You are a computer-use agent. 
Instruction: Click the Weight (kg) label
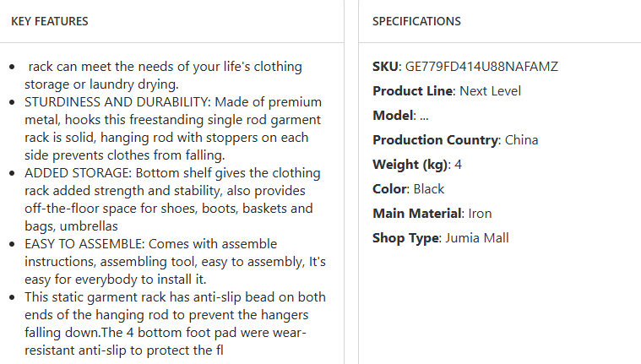[x=410, y=165]
